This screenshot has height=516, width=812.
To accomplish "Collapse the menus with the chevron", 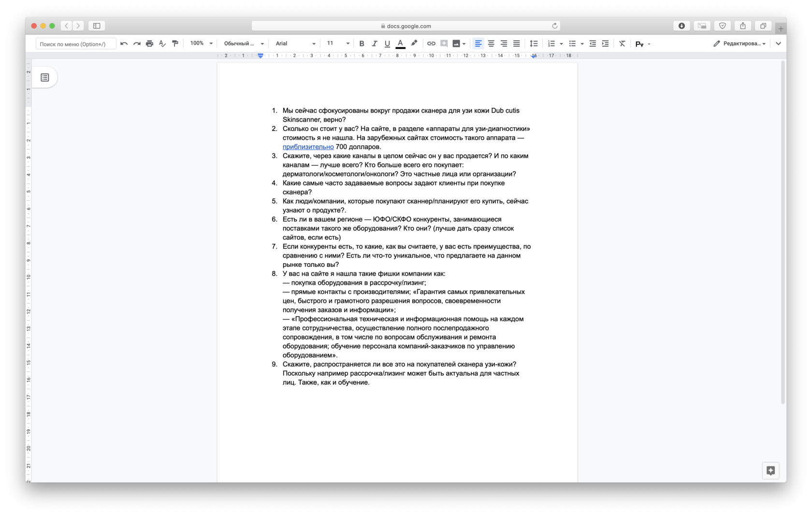I will (778, 44).
